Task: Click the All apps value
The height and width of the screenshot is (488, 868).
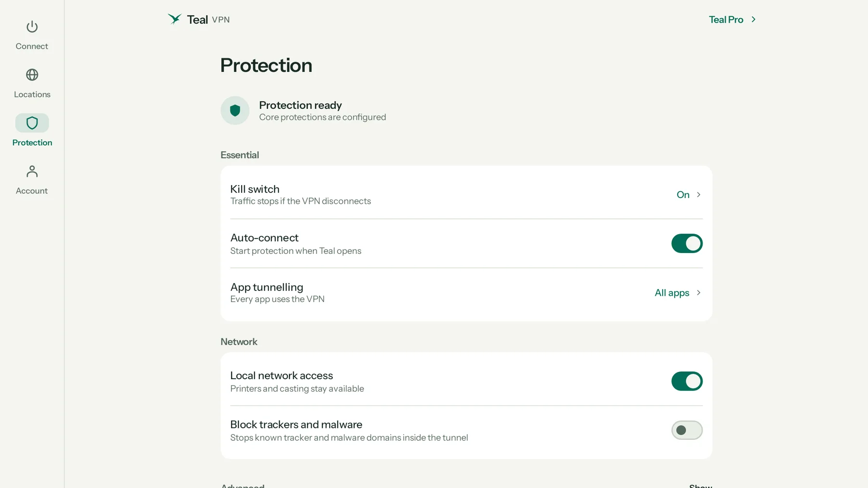Action: [672, 293]
